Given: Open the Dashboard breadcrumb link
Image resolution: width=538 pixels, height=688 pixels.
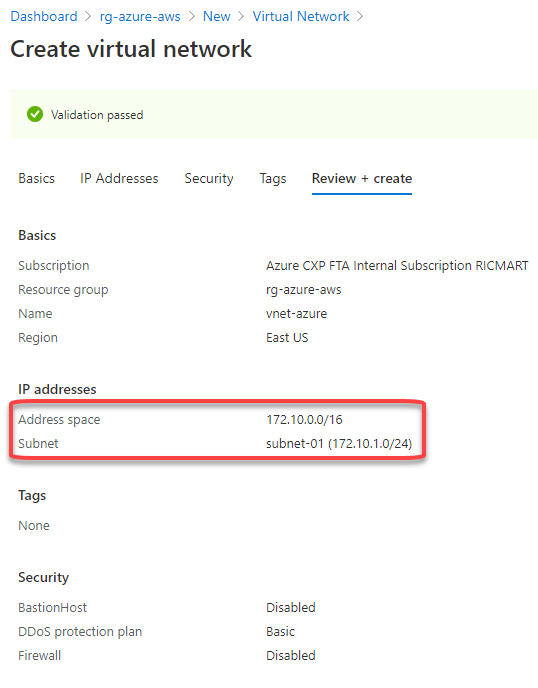Looking at the screenshot, I should click(44, 16).
